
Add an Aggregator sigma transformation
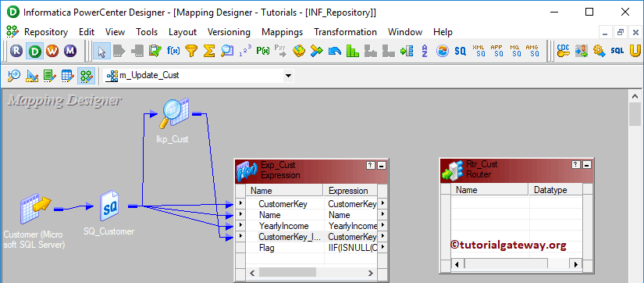(x=209, y=51)
